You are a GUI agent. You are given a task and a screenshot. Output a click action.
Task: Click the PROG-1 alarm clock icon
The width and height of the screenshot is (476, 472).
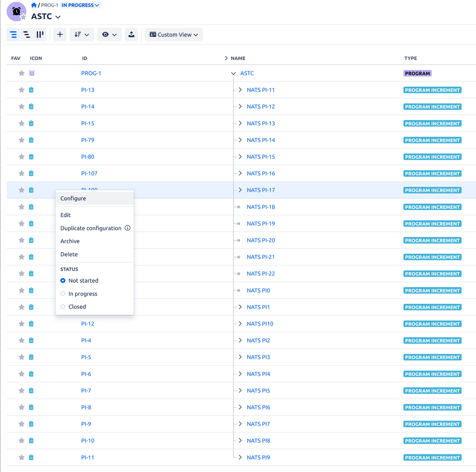click(32, 73)
